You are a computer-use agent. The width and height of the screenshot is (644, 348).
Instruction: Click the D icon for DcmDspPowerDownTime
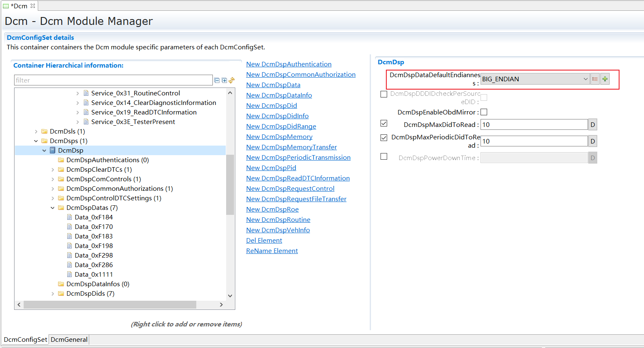[x=593, y=158]
